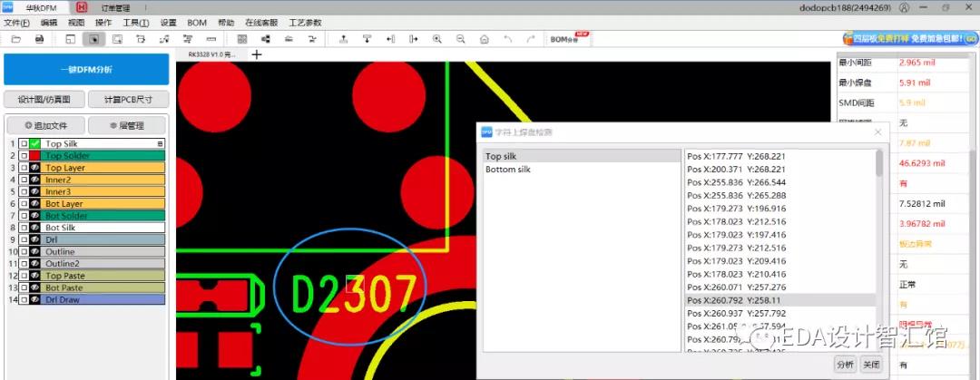980x380 pixels.
Task: Toggle visibility eye of Inner3 layer
Action: tap(35, 192)
